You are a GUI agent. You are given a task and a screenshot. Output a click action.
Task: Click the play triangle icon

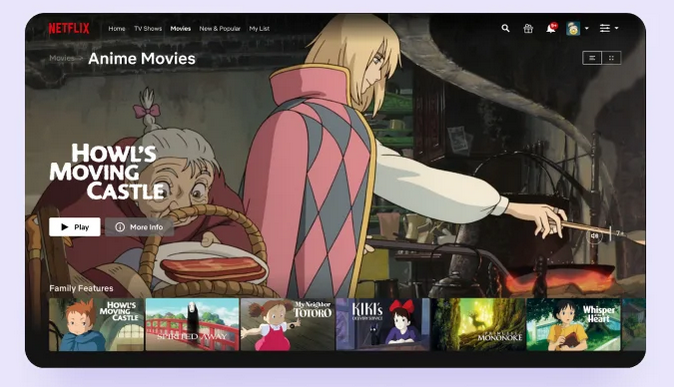coord(65,227)
